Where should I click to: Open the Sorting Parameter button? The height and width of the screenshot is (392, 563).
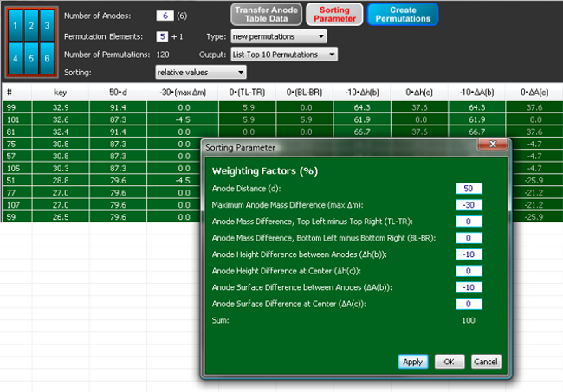(x=334, y=15)
